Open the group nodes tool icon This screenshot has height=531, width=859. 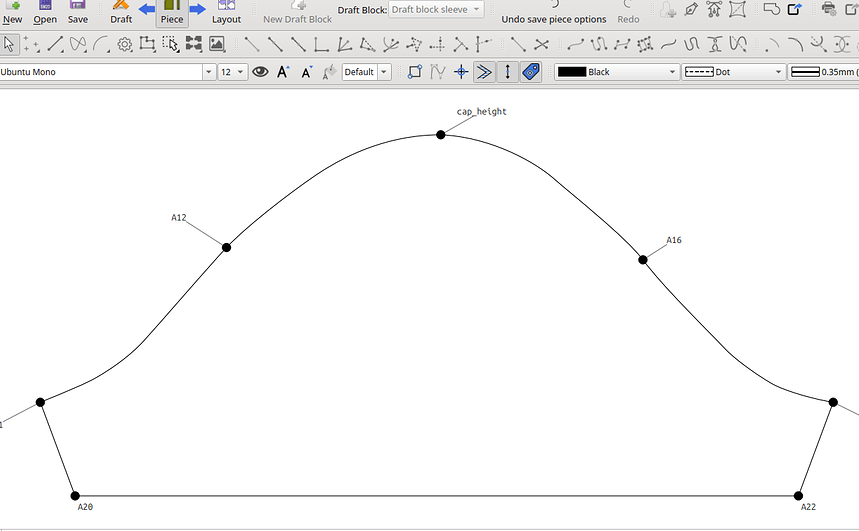[193, 44]
